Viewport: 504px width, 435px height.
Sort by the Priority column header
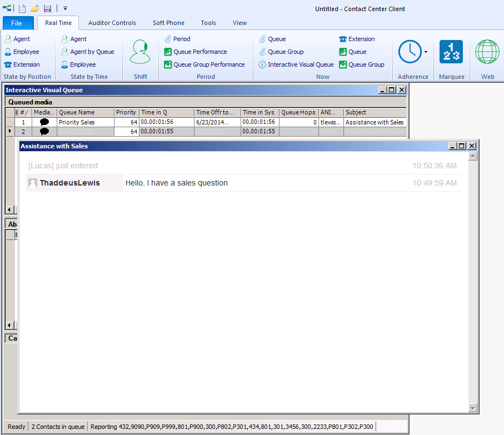126,112
